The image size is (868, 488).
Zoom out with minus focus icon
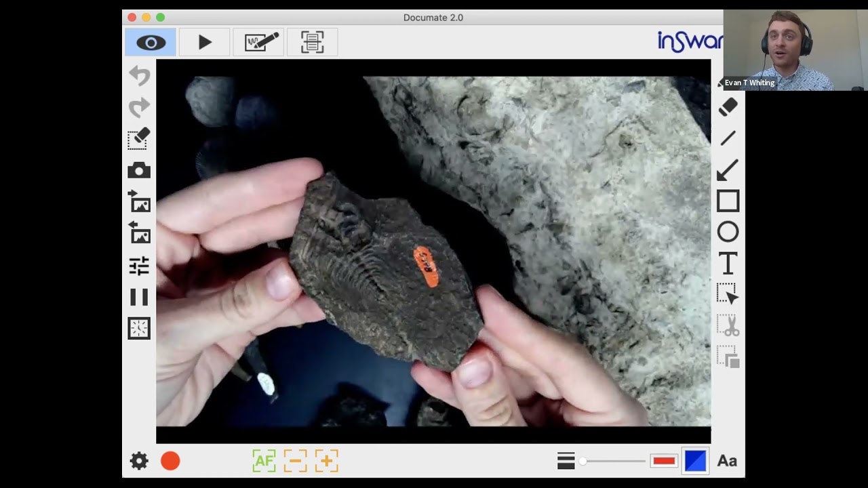pos(295,461)
